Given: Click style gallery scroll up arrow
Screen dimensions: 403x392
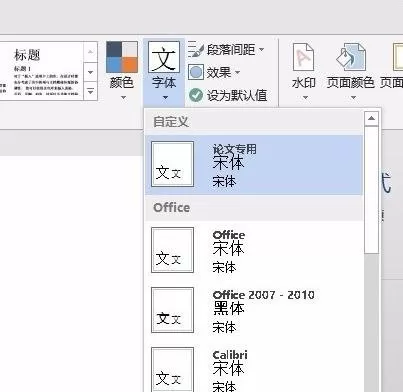Looking at the screenshot, I should click(90, 52).
